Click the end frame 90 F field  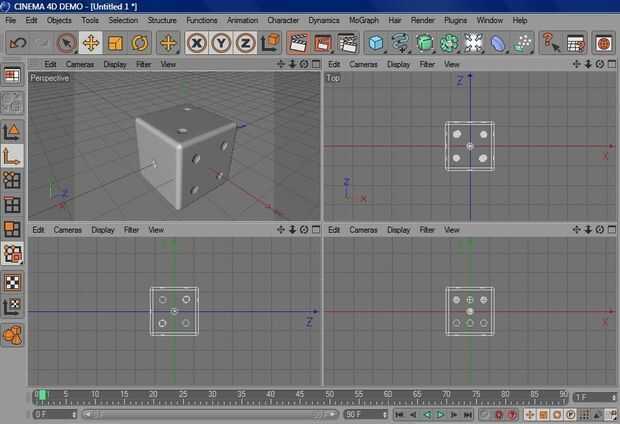coord(366,414)
